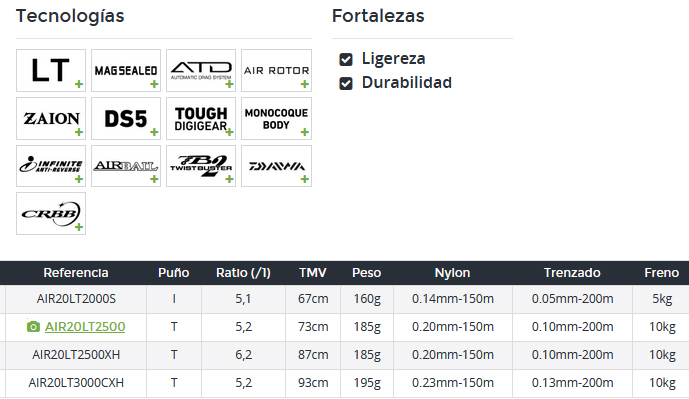Open the Infinite Anti-Reverse tile
Image resolution: width=689 pixels, height=399 pixels.
(x=51, y=166)
